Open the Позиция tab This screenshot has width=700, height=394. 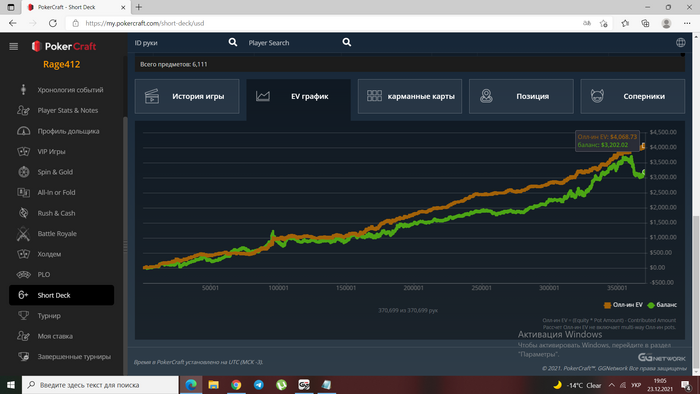(521, 96)
